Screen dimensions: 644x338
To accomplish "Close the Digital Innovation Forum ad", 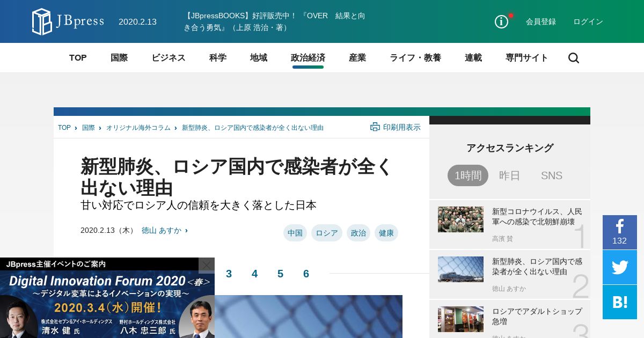I will click(207, 265).
